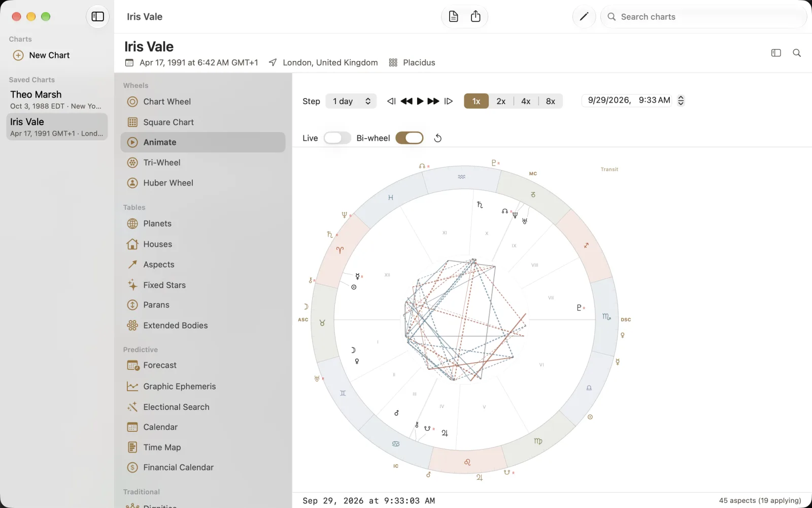Toggle the sidebar panel icon
812x508 pixels.
click(97, 17)
